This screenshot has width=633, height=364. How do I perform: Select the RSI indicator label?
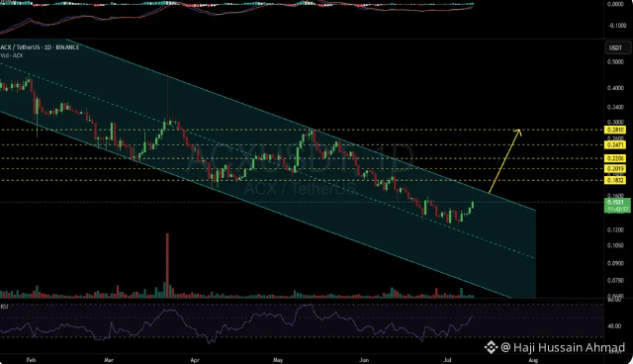(4, 307)
